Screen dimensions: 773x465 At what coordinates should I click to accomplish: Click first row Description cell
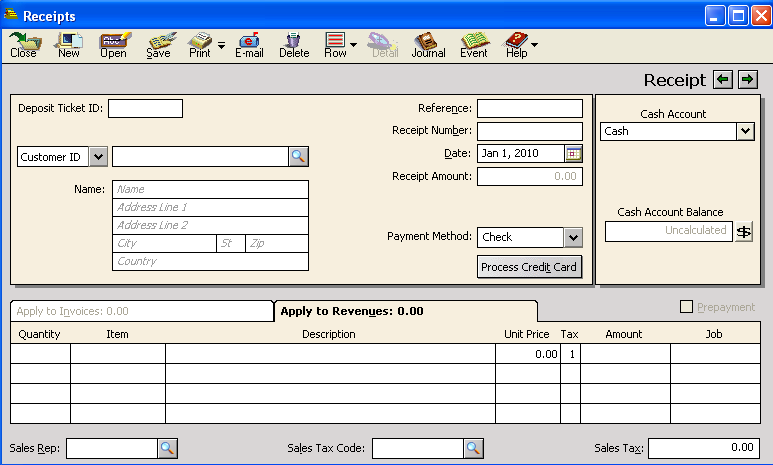pyautogui.click(x=330, y=354)
